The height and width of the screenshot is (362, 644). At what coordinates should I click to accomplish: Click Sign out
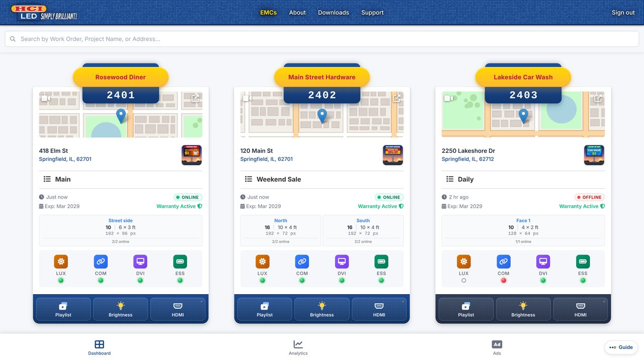(x=623, y=13)
